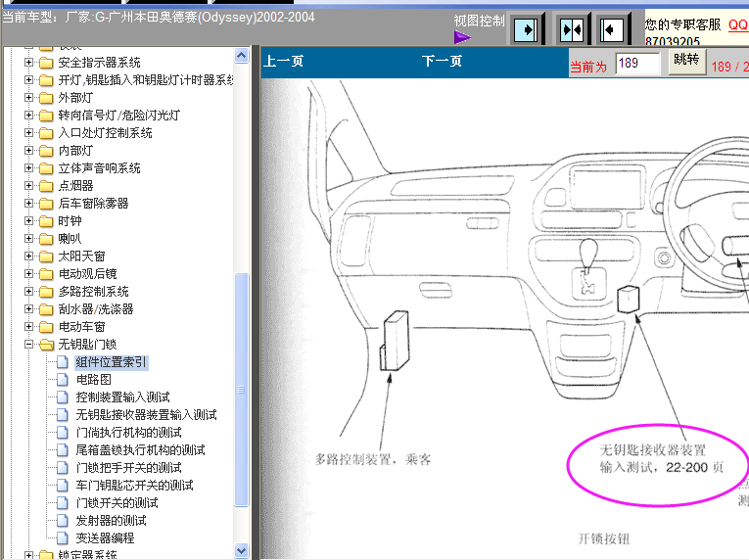Click the 太阳天窗 folder icon
This screenshot has width=749, height=560.
point(46,257)
